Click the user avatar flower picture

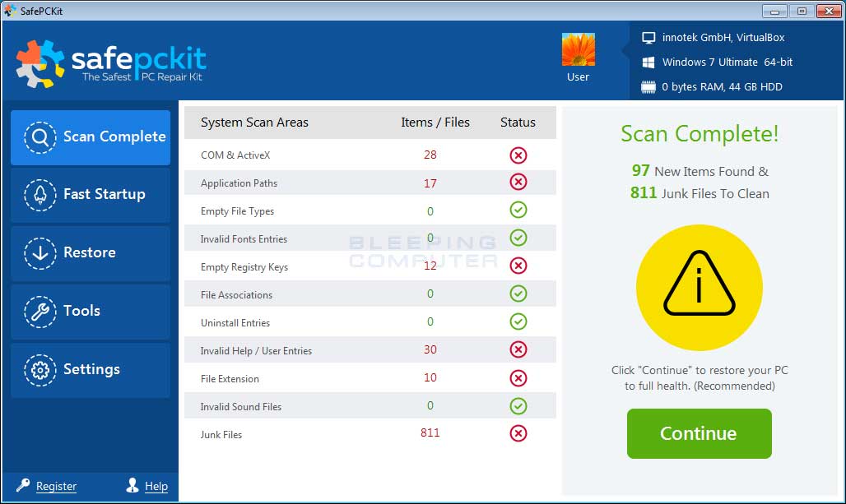click(578, 50)
